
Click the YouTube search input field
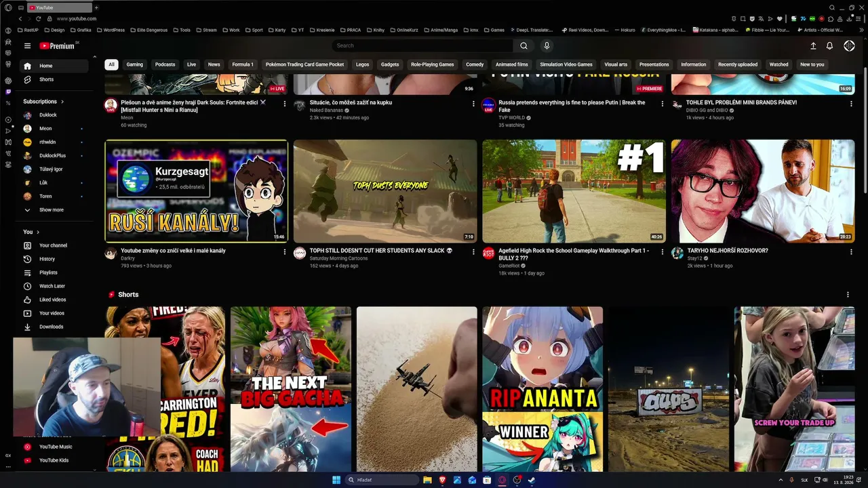click(x=423, y=46)
